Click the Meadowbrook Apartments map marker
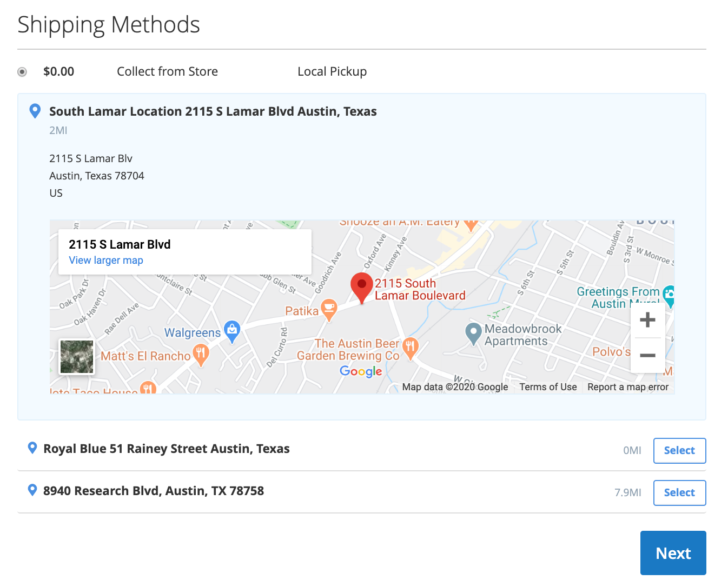 473,333
